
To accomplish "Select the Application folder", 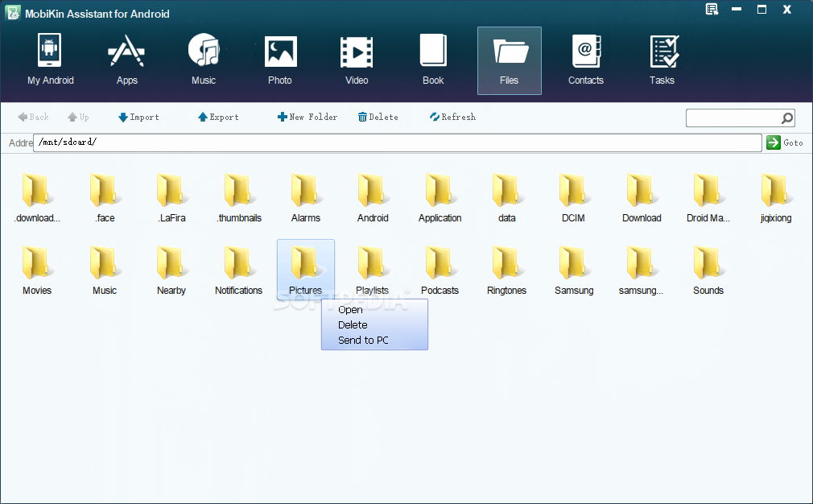I will tap(440, 198).
